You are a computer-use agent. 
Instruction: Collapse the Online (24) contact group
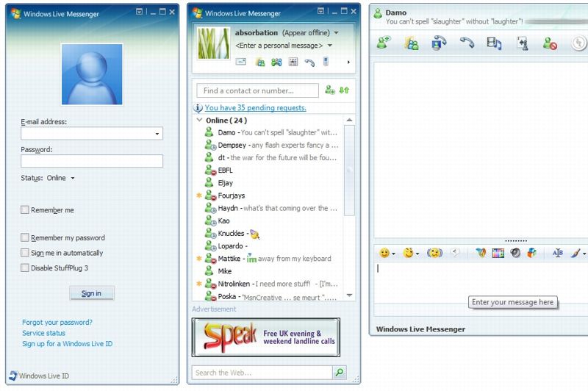pyautogui.click(x=199, y=120)
